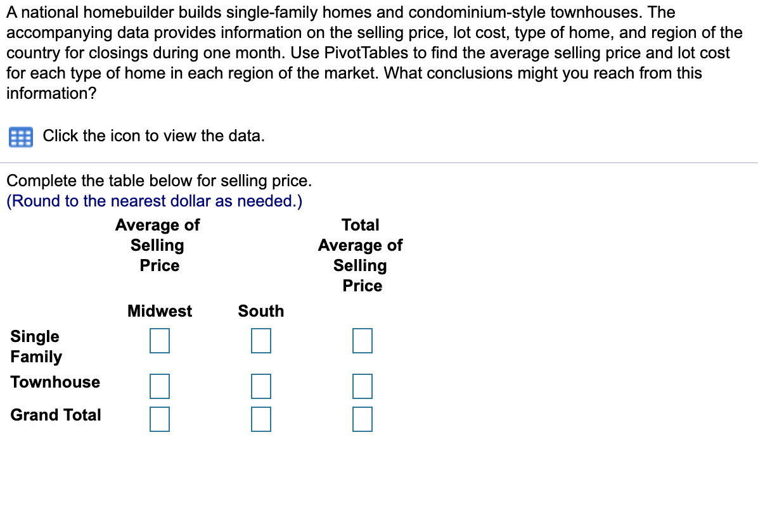Screen dimensions: 758x532
Task: Click the Grand Total Midwest box
Action: click(x=159, y=419)
